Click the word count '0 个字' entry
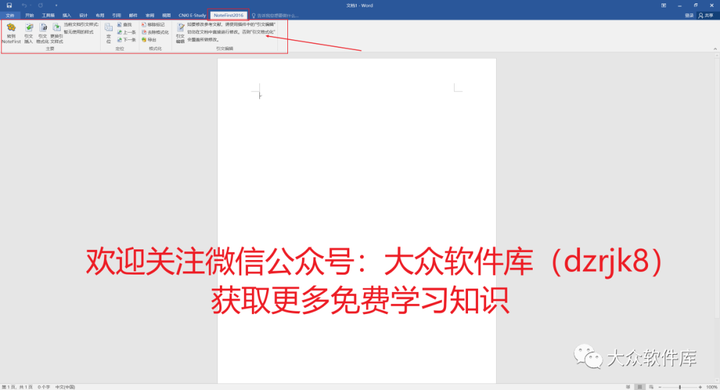 pos(44,387)
